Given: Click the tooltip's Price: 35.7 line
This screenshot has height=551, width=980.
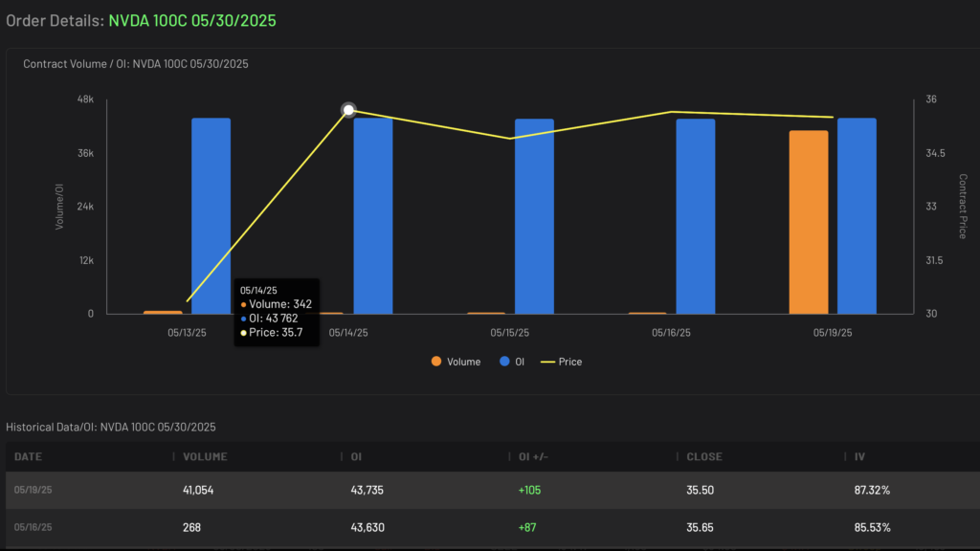Looking at the screenshot, I should (x=272, y=332).
